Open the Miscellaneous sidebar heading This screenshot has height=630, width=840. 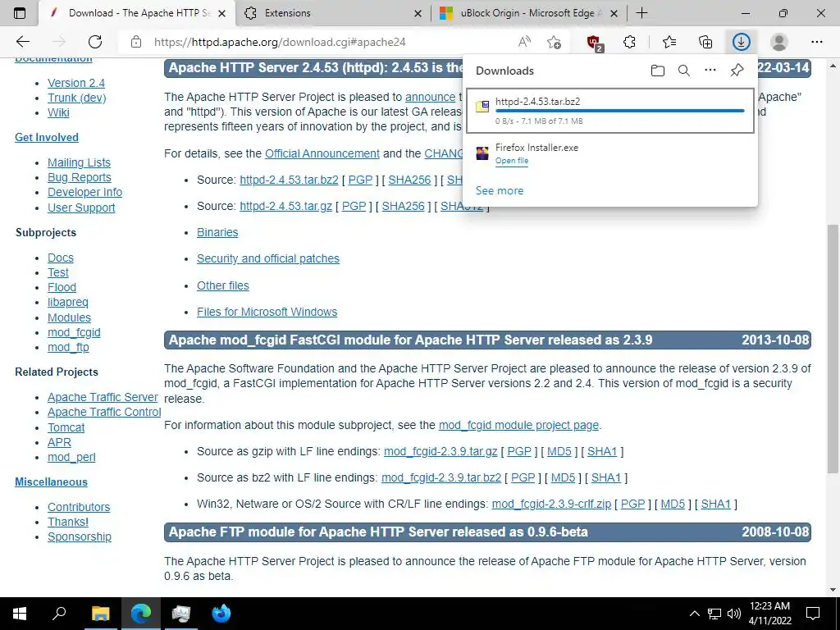pyautogui.click(x=51, y=482)
